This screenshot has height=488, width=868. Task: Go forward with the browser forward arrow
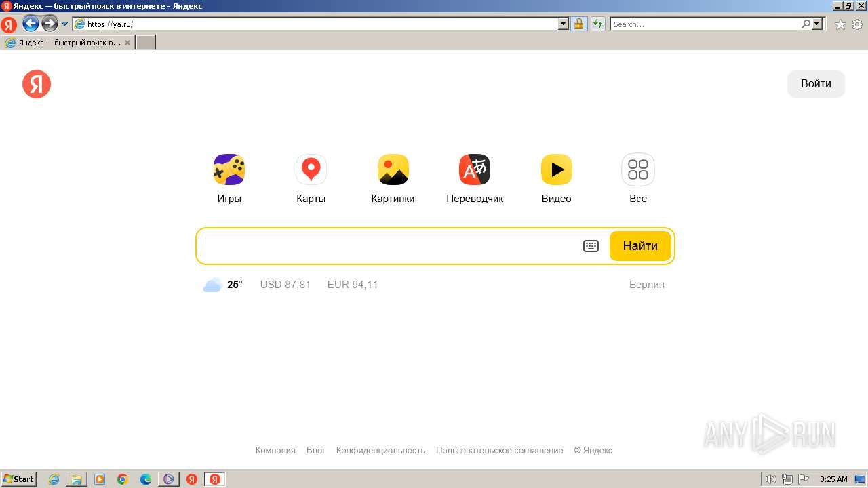(x=50, y=24)
